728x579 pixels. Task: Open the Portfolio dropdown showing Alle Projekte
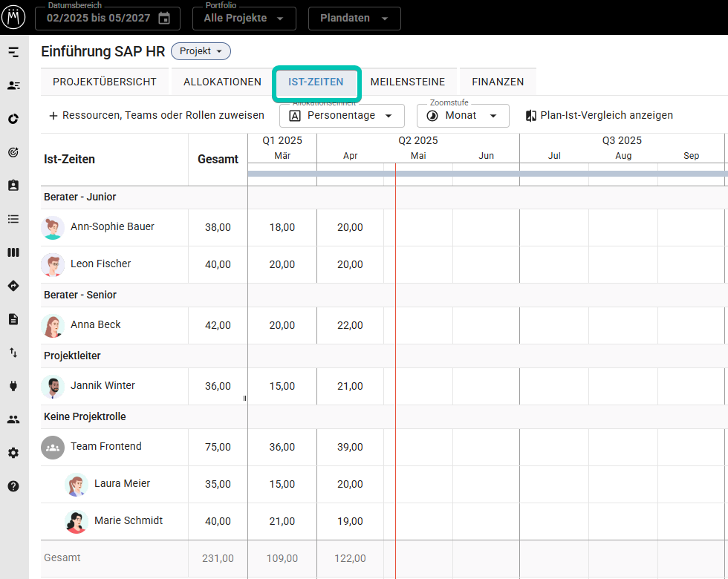click(x=244, y=18)
